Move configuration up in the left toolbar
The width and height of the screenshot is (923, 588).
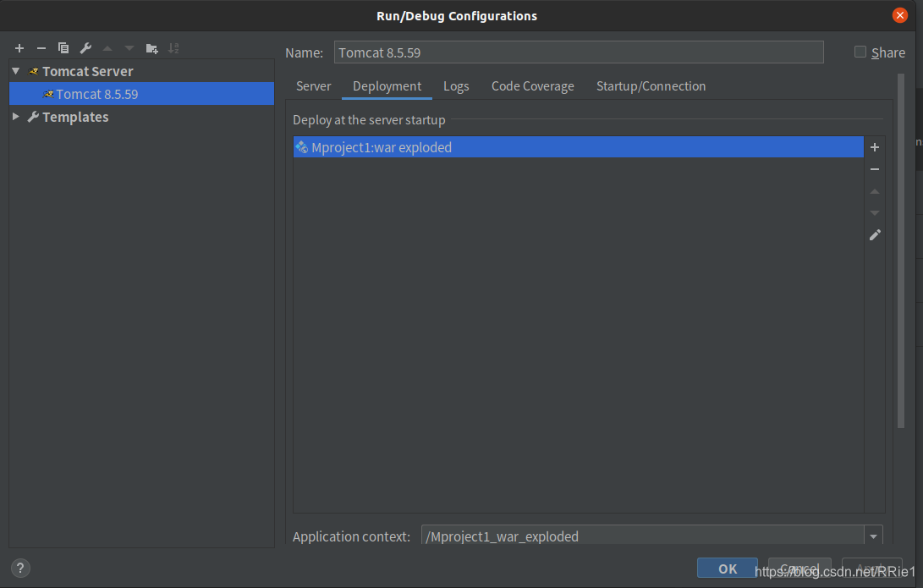pos(107,48)
